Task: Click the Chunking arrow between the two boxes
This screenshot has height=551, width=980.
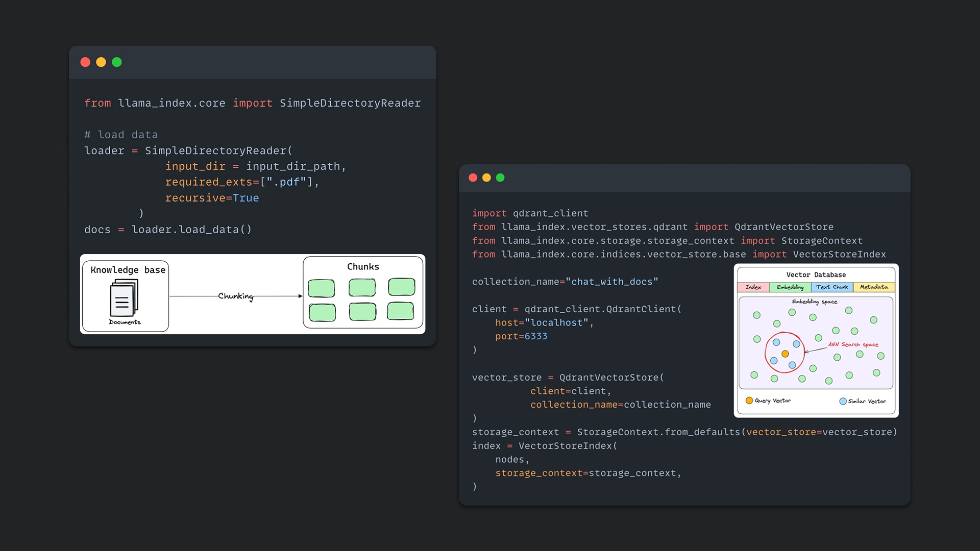Action: (235, 296)
